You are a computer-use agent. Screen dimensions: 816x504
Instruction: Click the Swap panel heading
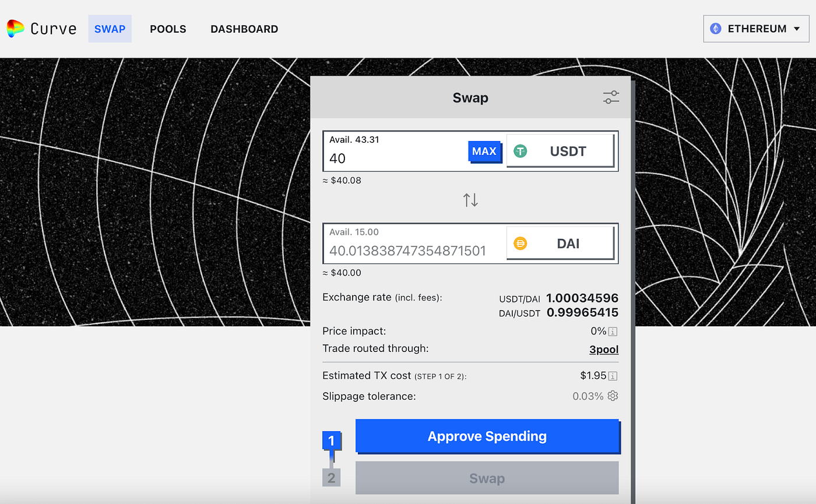point(470,98)
